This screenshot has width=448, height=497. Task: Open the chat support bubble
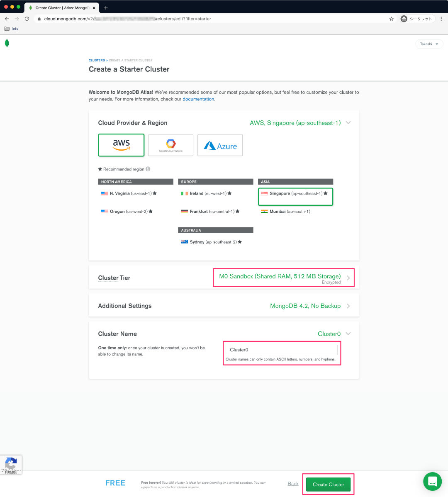[433, 482]
